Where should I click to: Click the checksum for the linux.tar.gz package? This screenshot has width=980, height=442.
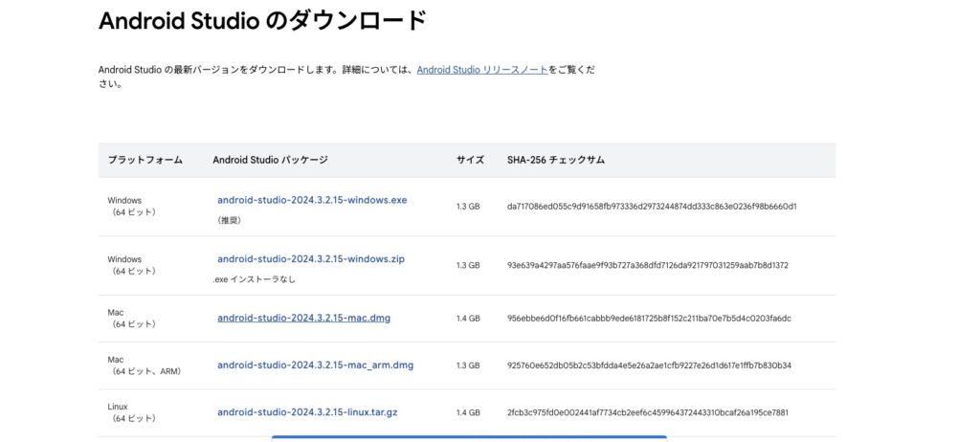tap(647, 412)
